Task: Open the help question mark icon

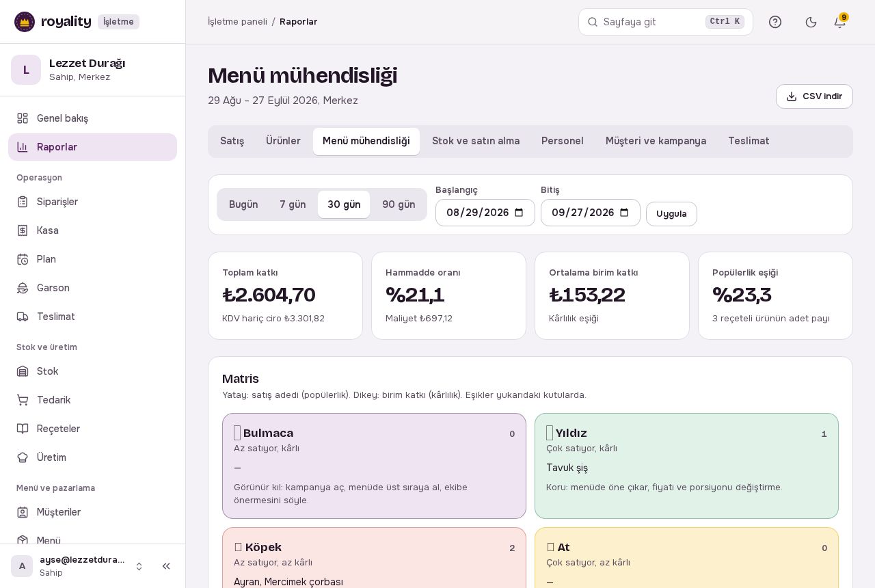Action: coord(775,22)
